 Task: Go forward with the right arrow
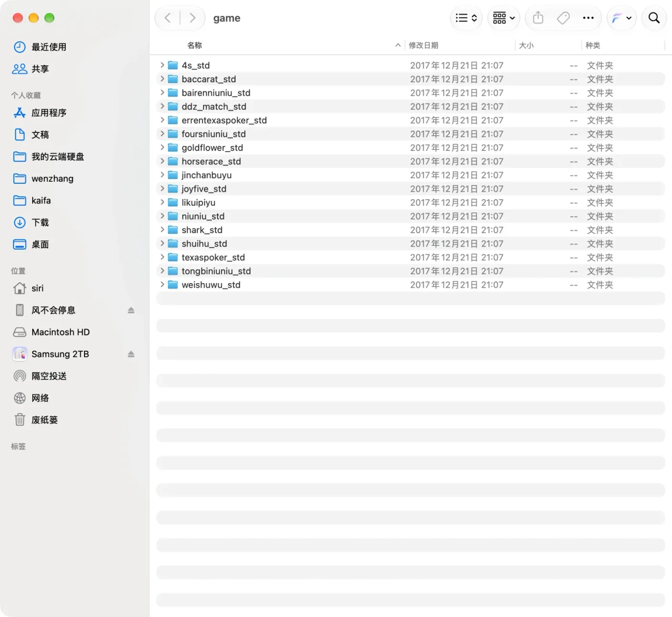192,18
